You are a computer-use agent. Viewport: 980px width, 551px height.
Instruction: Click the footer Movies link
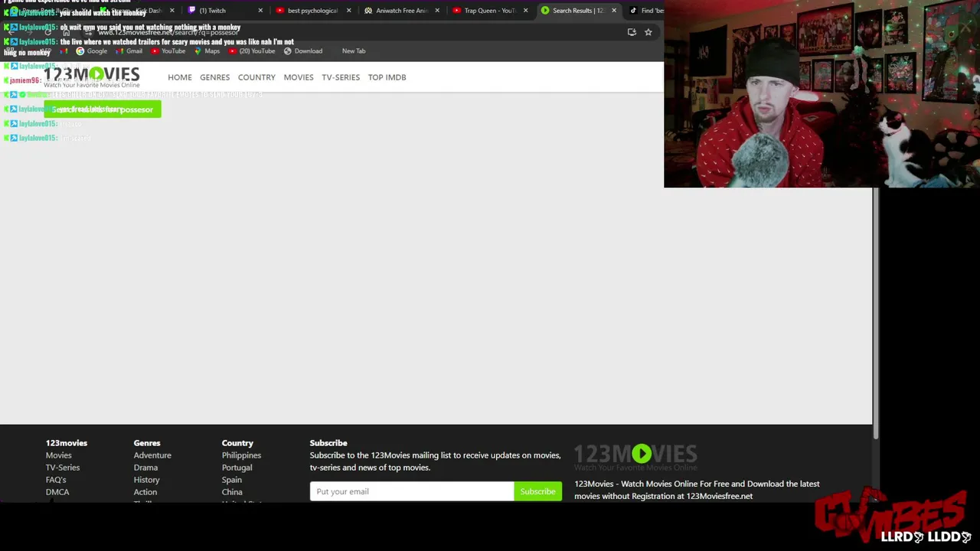[58, 455]
